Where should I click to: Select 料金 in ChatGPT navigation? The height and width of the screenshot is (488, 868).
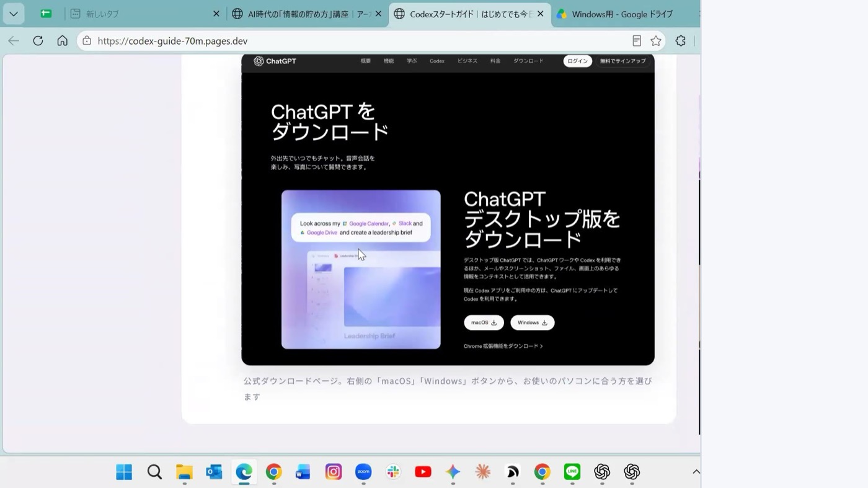(495, 61)
